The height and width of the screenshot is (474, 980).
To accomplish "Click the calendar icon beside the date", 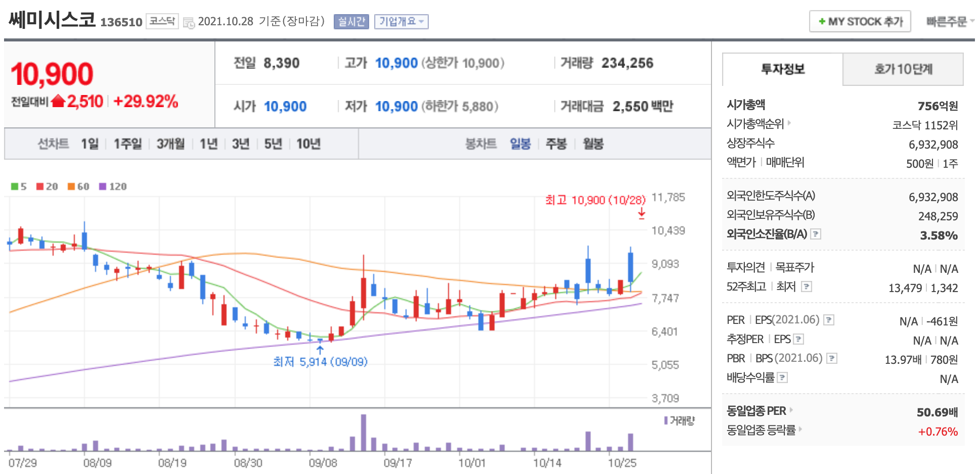I will pyautogui.click(x=189, y=23).
